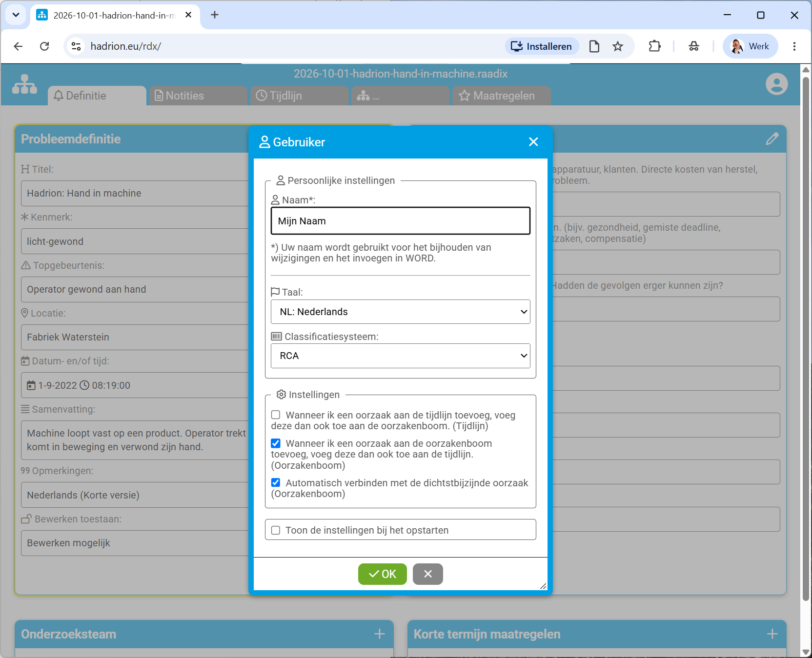Viewport: 812px width, 658px height.
Task: Enable adding timeline cause to oorzakenboom
Action: click(x=276, y=415)
